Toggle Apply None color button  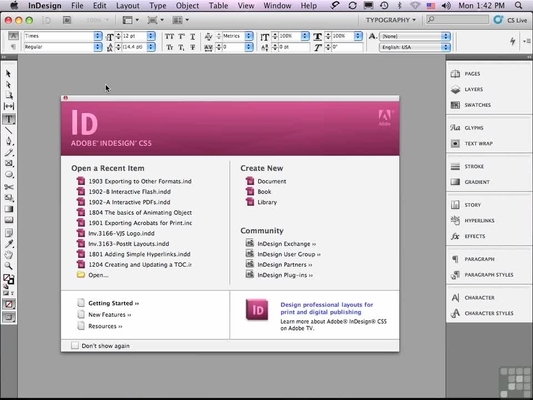[9, 305]
